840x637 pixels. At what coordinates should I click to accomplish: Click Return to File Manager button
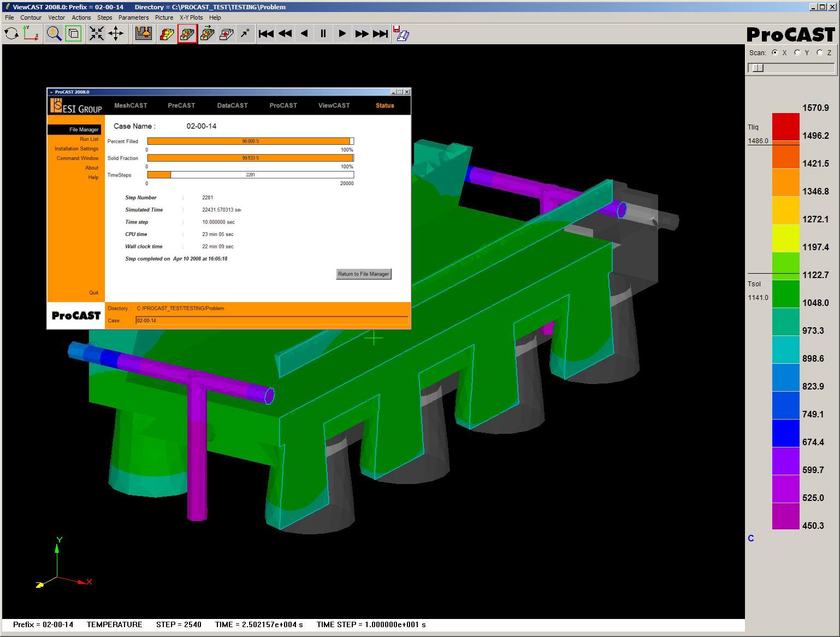(x=364, y=274)
